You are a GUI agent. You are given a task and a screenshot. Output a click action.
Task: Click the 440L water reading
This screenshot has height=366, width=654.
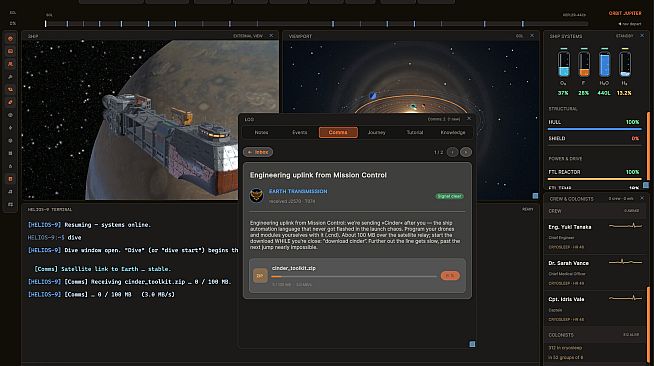point(604,93)
